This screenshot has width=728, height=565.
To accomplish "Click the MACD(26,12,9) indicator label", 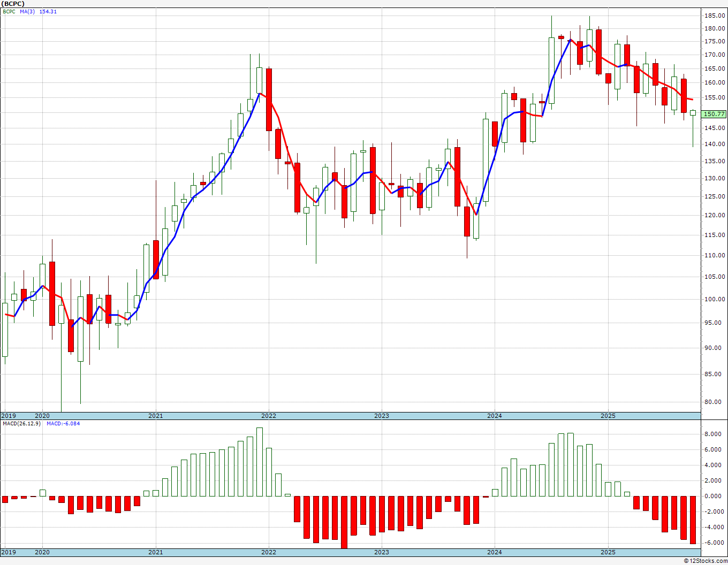I will [x=21, y=424].
